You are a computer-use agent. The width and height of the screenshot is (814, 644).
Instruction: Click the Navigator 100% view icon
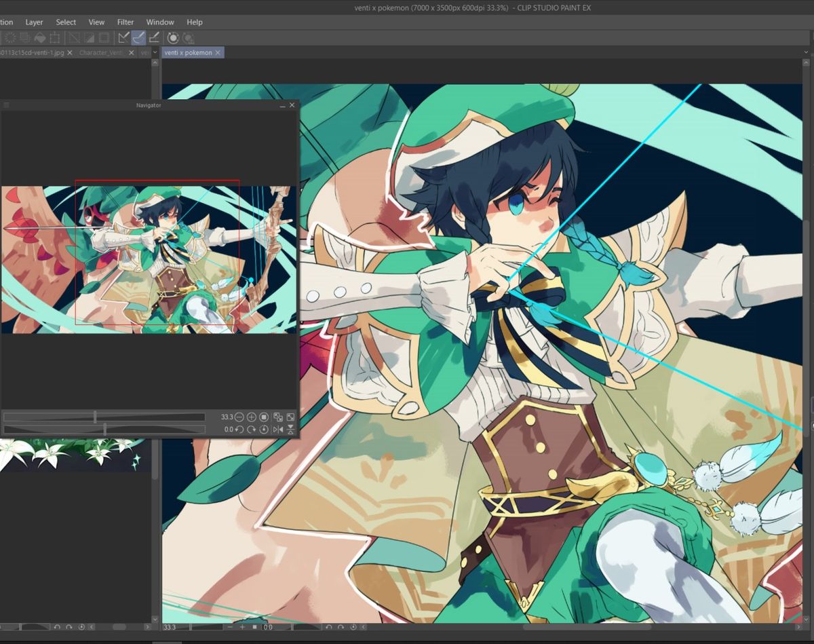pos(264,417)
